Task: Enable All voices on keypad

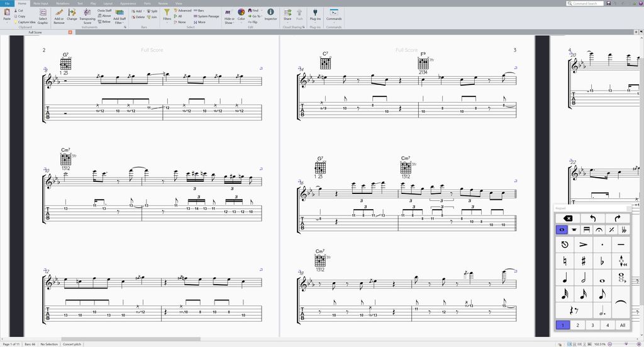Action: [622, 325]
